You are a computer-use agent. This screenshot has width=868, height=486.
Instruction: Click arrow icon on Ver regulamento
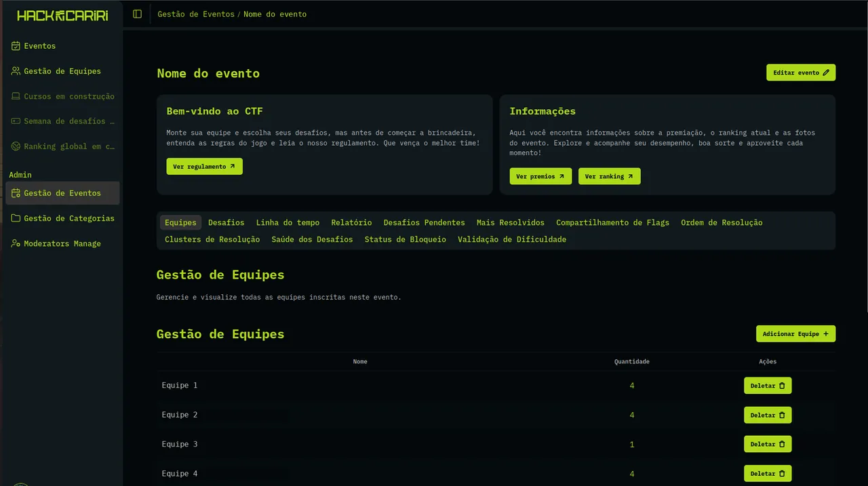(x=233, y=167)
